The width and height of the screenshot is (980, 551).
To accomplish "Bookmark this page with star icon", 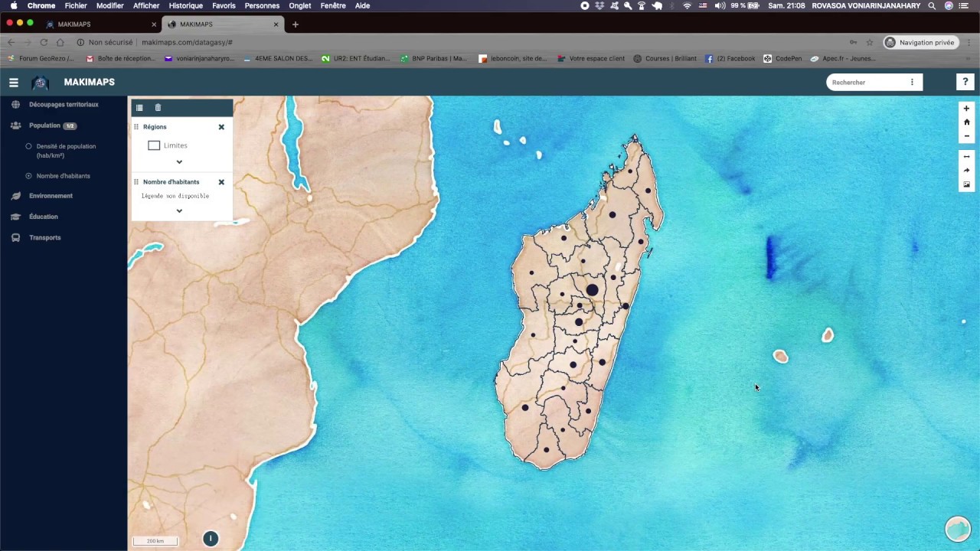I will coord(870,43).
